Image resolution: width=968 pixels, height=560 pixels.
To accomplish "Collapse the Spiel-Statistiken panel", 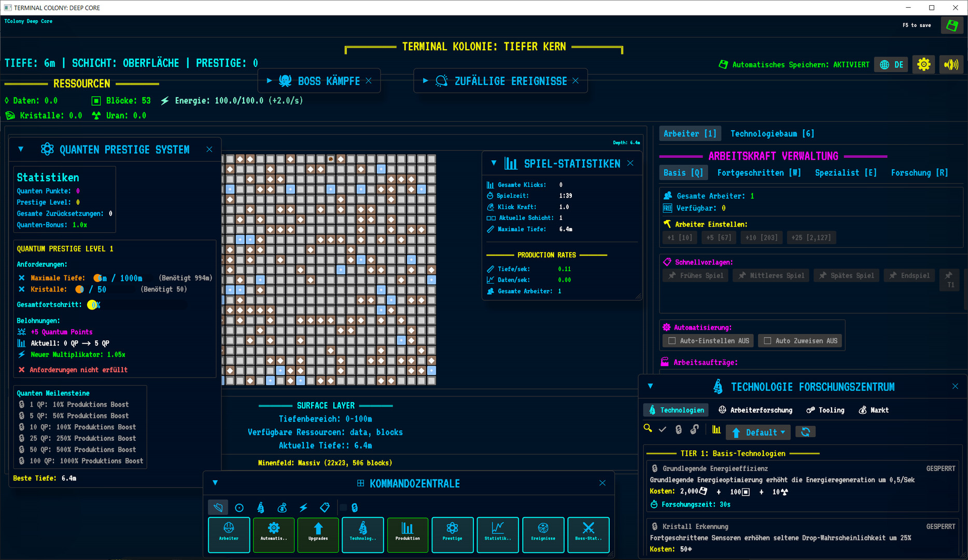I will [494, 163].
